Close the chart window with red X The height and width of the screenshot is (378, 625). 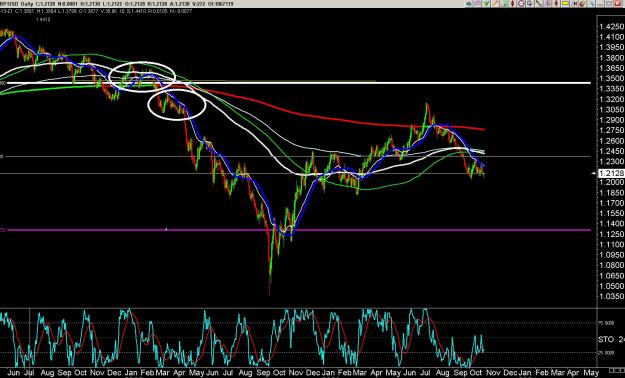[617, 4]
